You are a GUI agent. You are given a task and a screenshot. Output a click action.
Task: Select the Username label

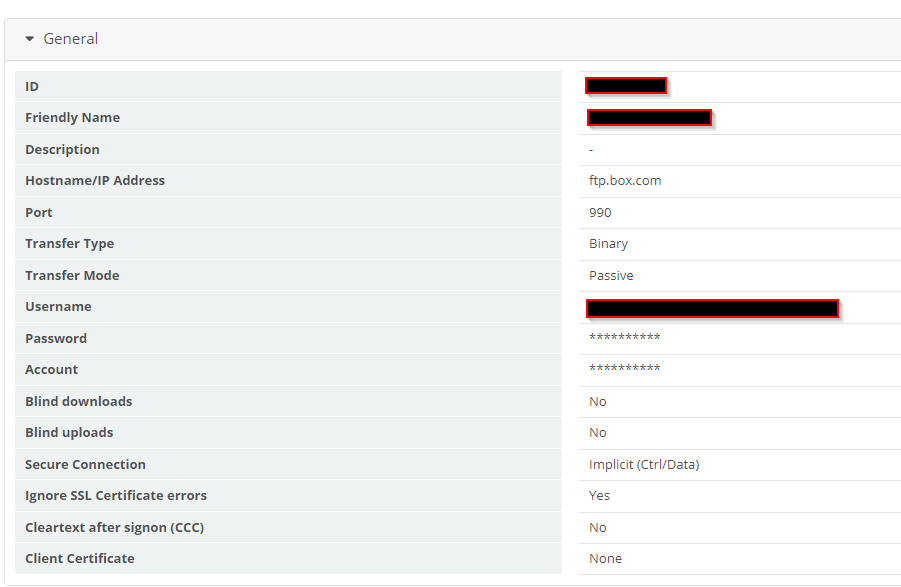pos(58,306)
